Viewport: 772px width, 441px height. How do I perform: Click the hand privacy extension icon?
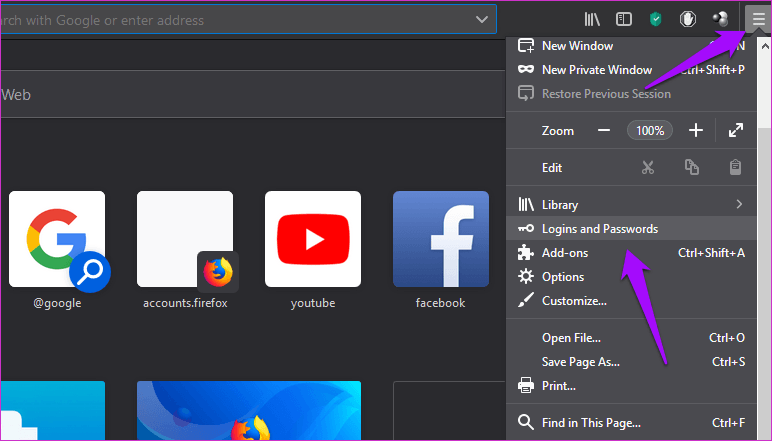pyautogui.click(x=687, y=20)
